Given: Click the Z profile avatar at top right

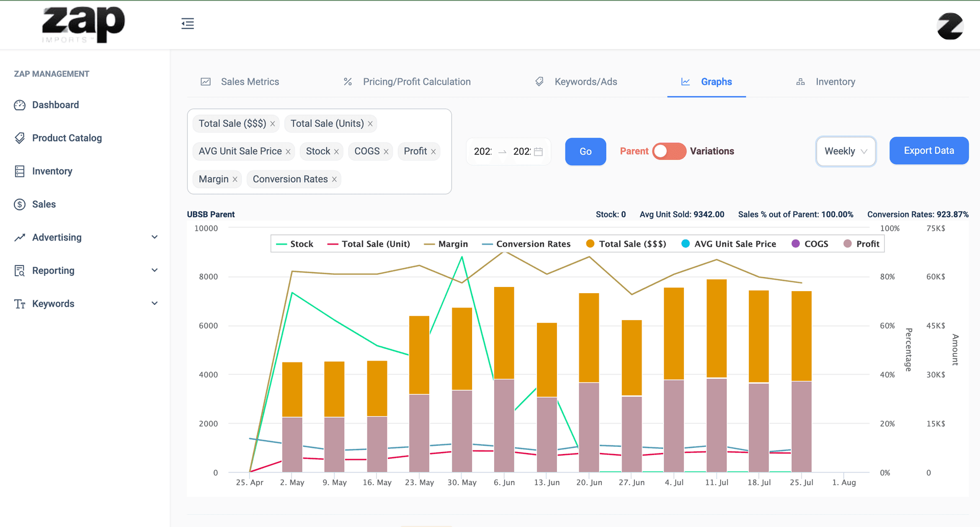Looking at the screenshot, I should pyautogui.click(x=949, y=26).
